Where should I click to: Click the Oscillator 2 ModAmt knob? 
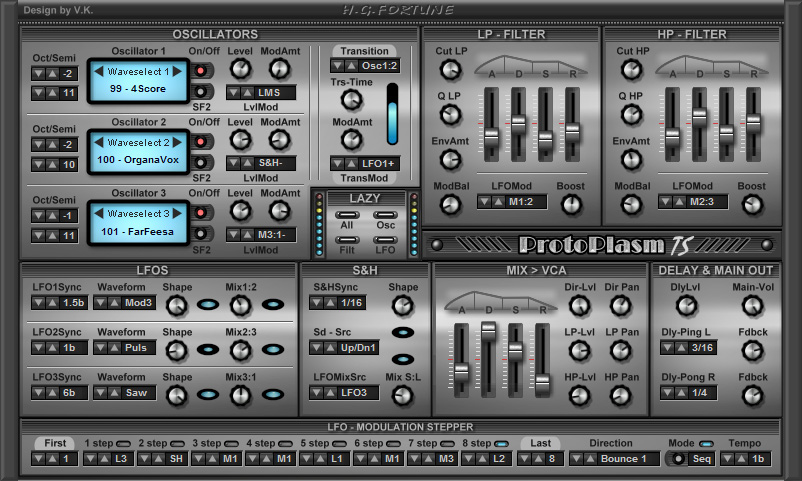tap(279, 140)
